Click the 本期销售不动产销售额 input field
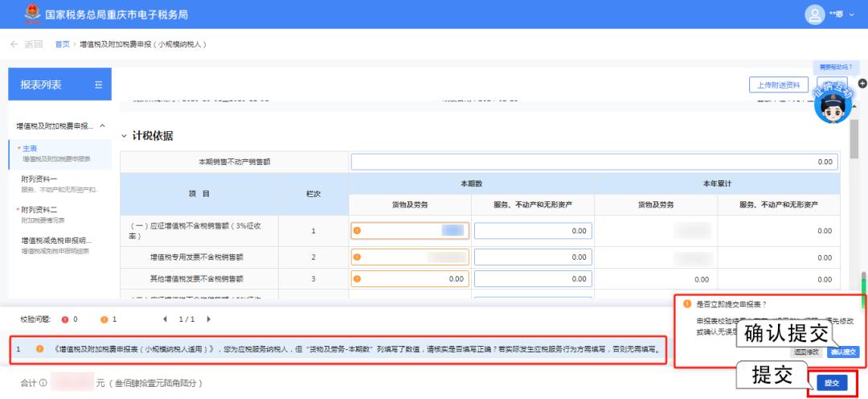 [x=594, y=162]
